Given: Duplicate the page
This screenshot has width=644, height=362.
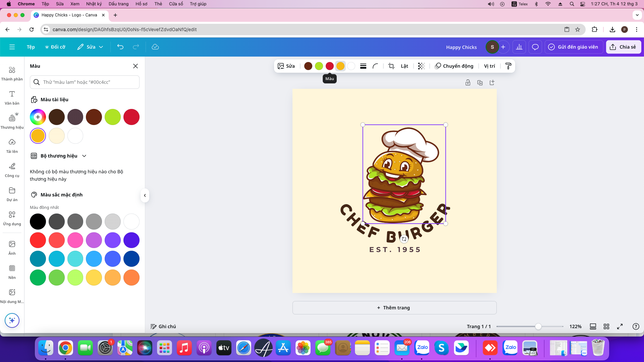Looking at the screenshot, I should pyautogui.click(x=480, y=82).
